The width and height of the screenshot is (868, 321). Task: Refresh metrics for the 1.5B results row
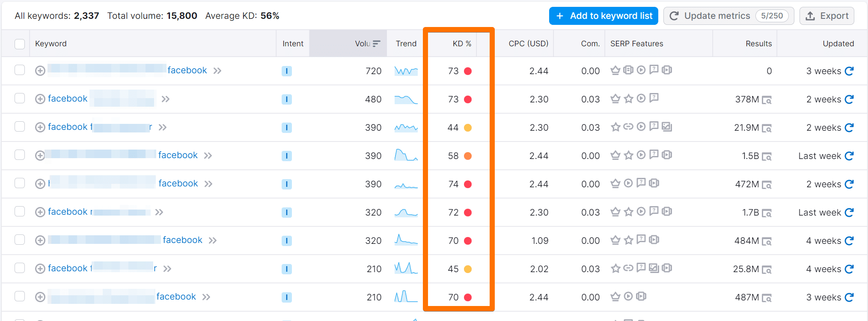tap(849, 156)
